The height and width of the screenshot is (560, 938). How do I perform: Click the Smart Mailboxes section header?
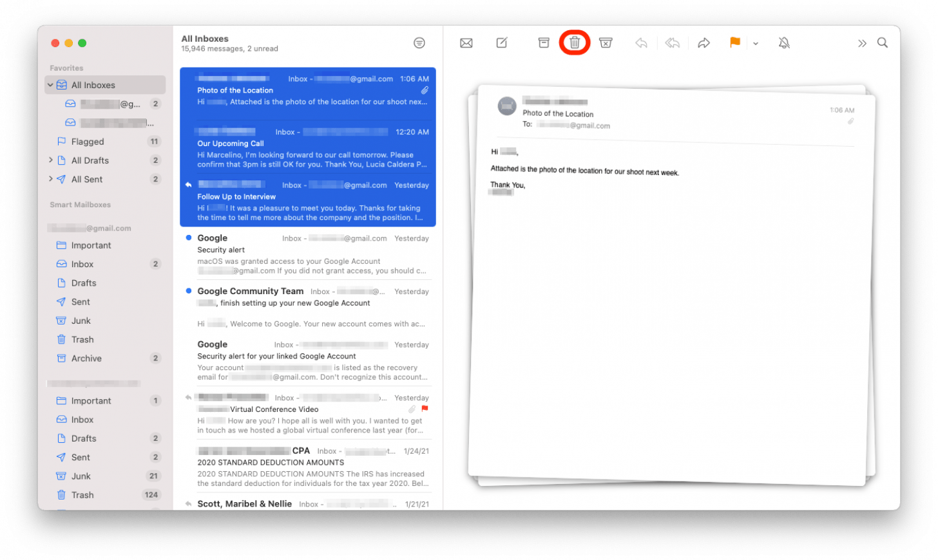(80, 205)
